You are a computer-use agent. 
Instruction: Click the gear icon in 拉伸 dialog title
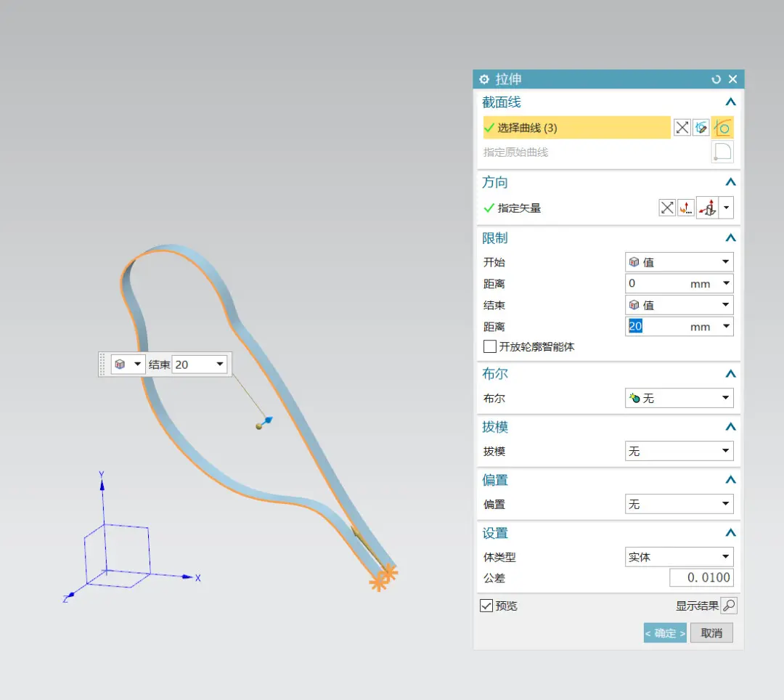pos(484,79)
